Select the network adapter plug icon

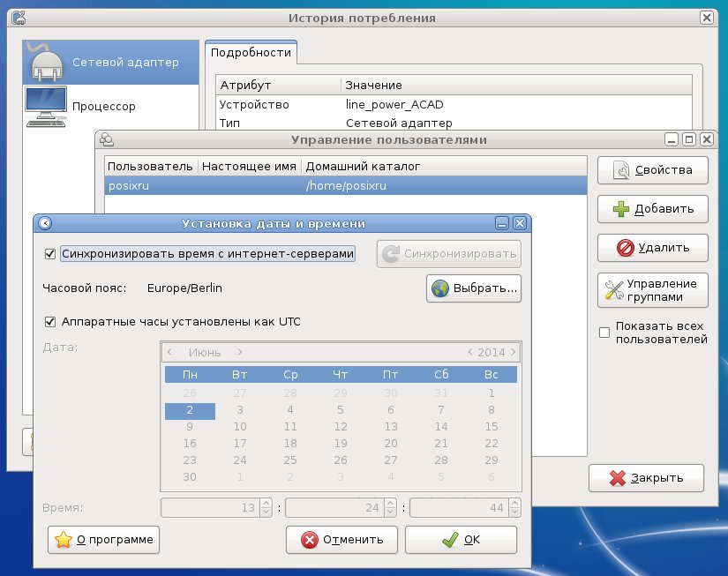(46, 62)
